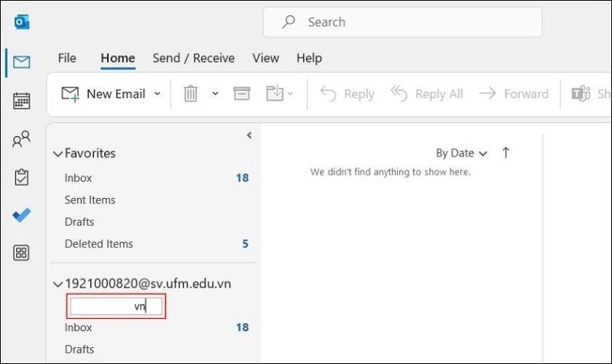
Task: Collapse the Favorites folder group
Action: click(57, 154)
